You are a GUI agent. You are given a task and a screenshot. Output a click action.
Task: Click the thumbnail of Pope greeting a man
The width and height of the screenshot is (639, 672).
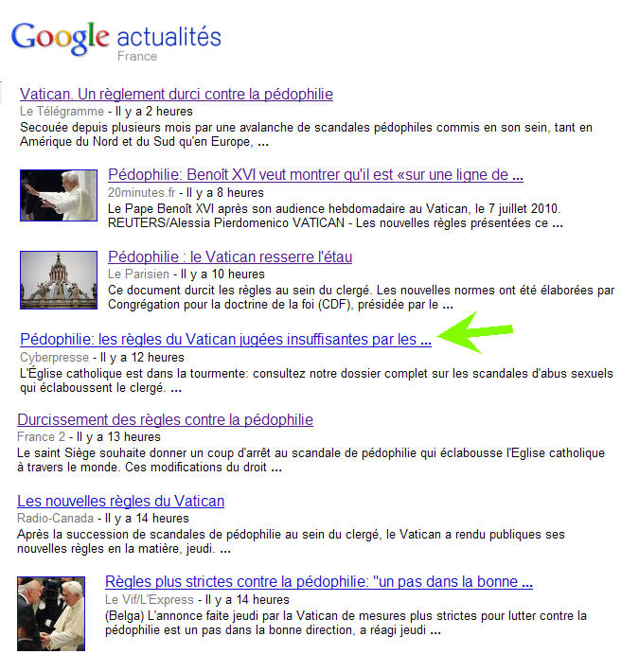51,613
